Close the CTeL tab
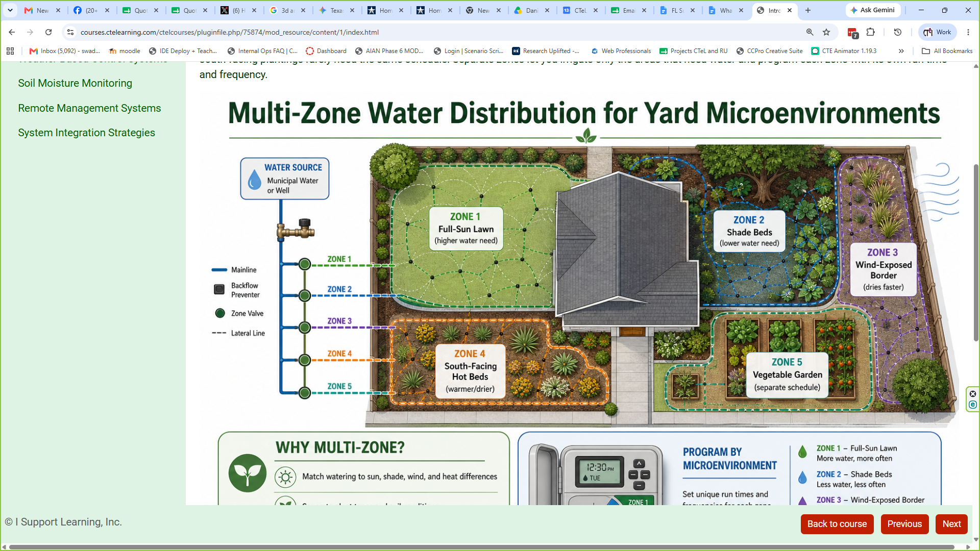This screenshot has width=980, height=551. [596, 10]
